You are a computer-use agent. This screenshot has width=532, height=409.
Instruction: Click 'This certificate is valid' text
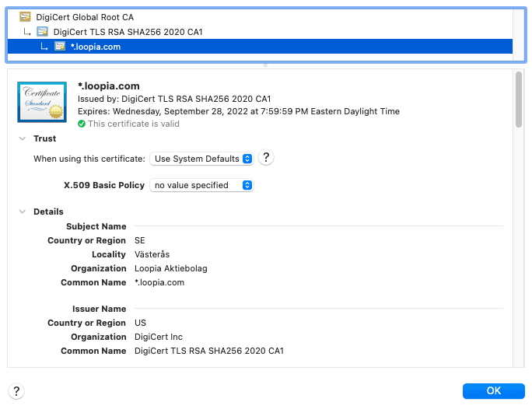(x=134, y=124)
